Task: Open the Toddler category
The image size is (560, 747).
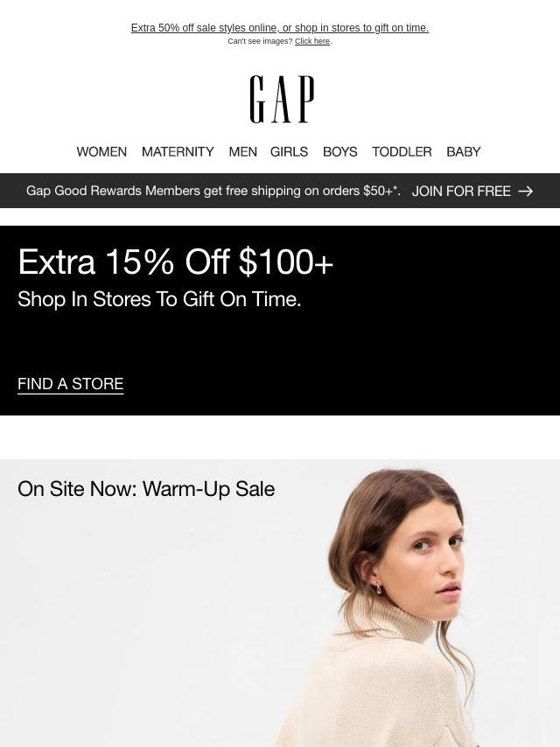Action: 402,151
